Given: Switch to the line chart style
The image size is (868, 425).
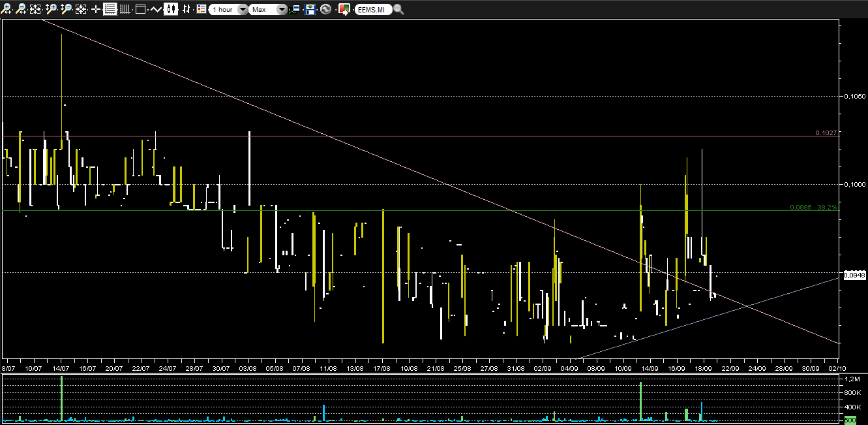Looking at the screenshot, I should [x=156, y=9].
